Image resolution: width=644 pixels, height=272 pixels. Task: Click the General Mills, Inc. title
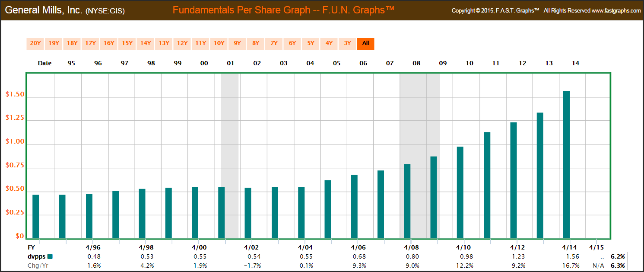click(43, 10)
